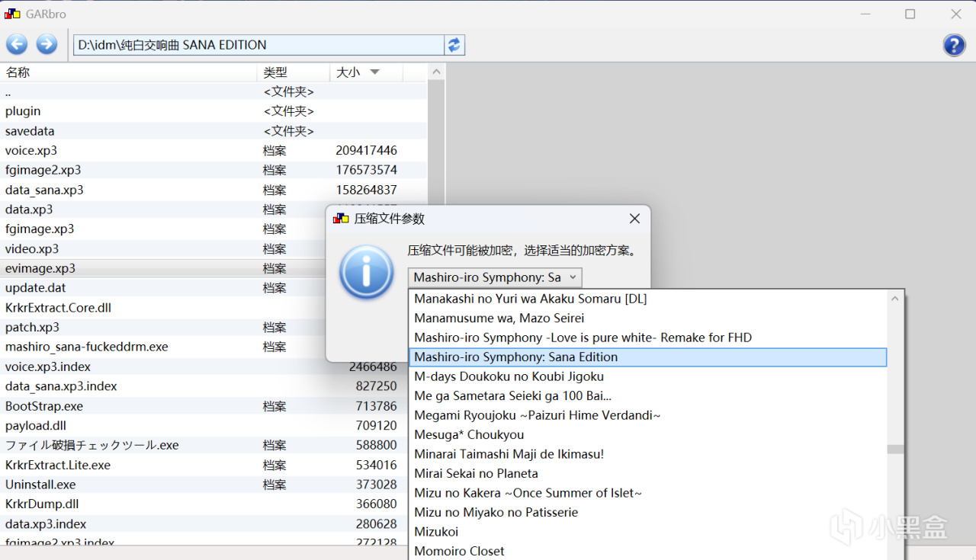Close the archive parameters dialog
976x560 pixels.
click(x=634, y=219)
